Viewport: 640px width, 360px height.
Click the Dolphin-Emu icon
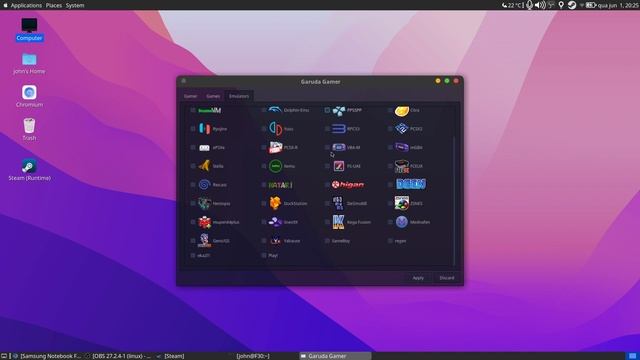(x=275, y=110)
